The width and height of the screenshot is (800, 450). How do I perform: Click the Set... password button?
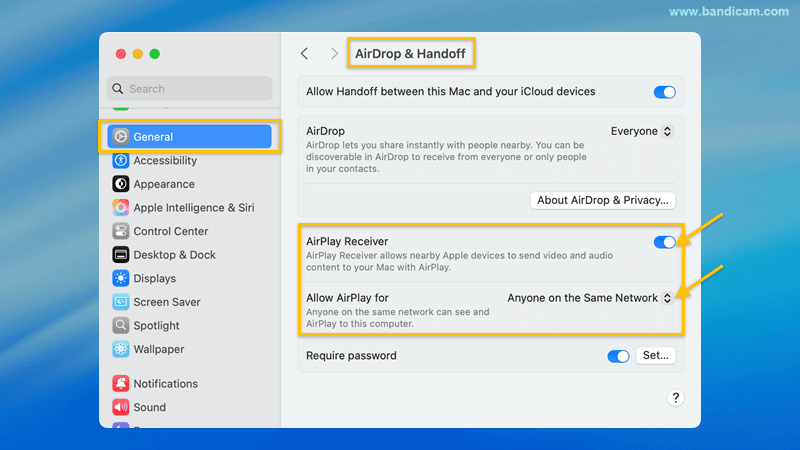point(656,355)
